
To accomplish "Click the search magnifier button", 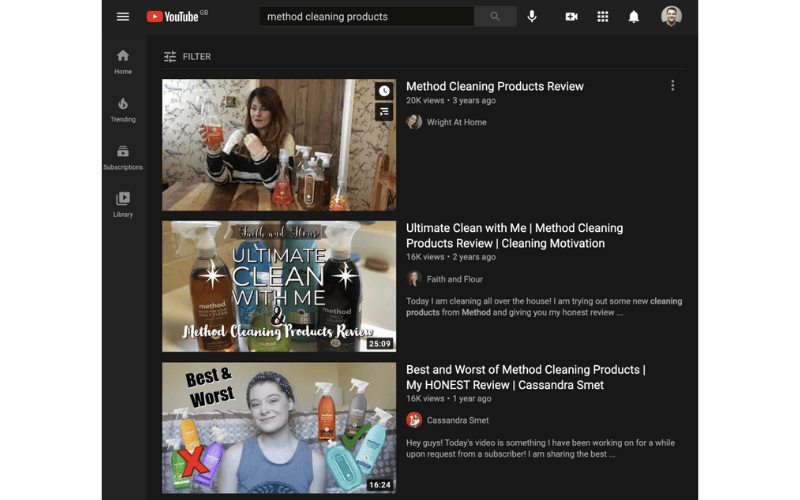I will 495,16.
